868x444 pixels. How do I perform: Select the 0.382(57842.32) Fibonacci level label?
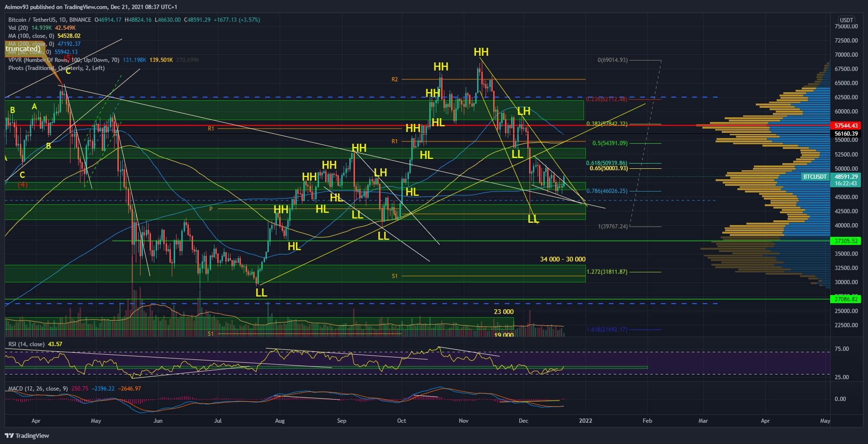[x=607, y=124]
